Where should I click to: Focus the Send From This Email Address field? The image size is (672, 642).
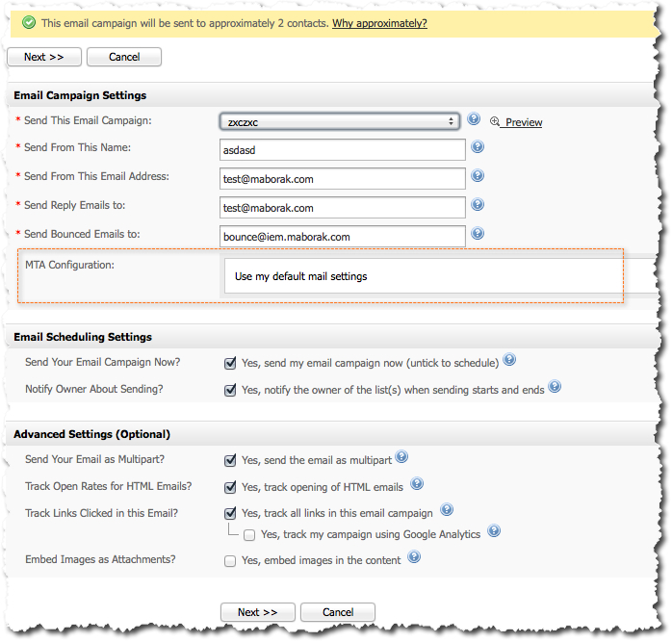(x=343, y=178)
